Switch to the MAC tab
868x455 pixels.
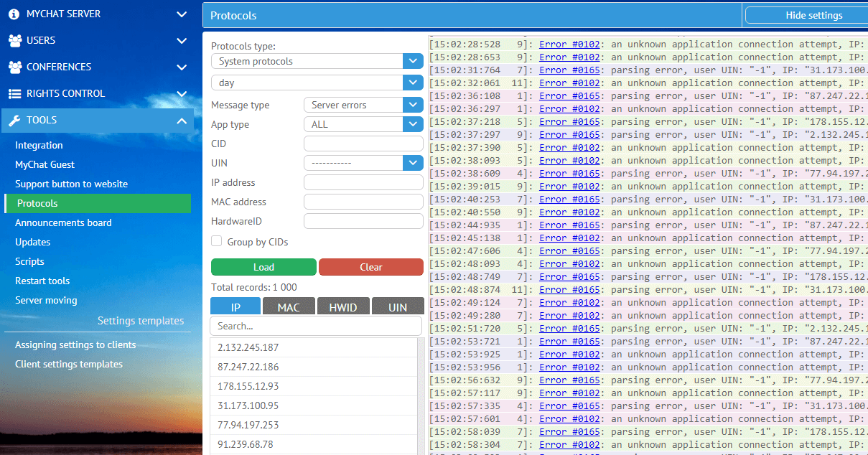tap(289, 307)
